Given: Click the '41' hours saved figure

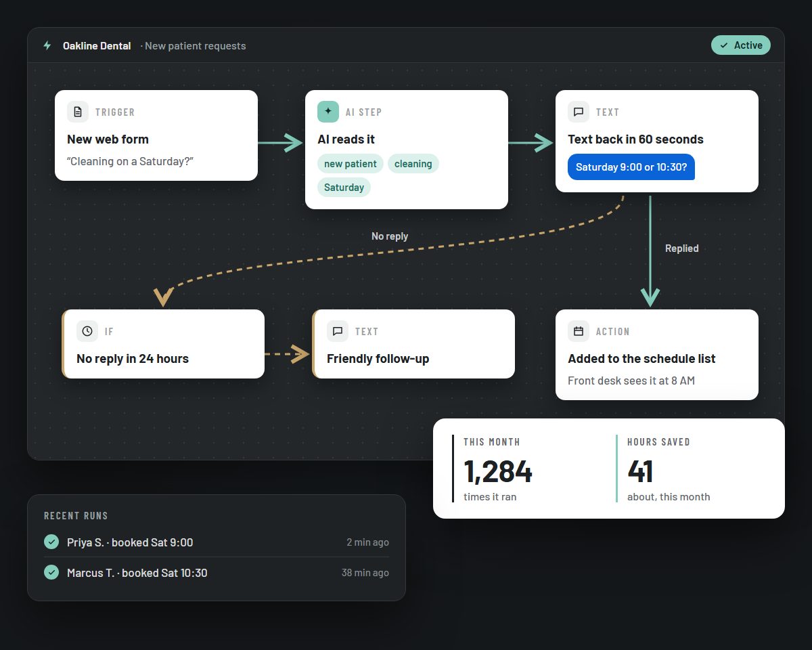Looking at the screenshot, I should (640, 471).
